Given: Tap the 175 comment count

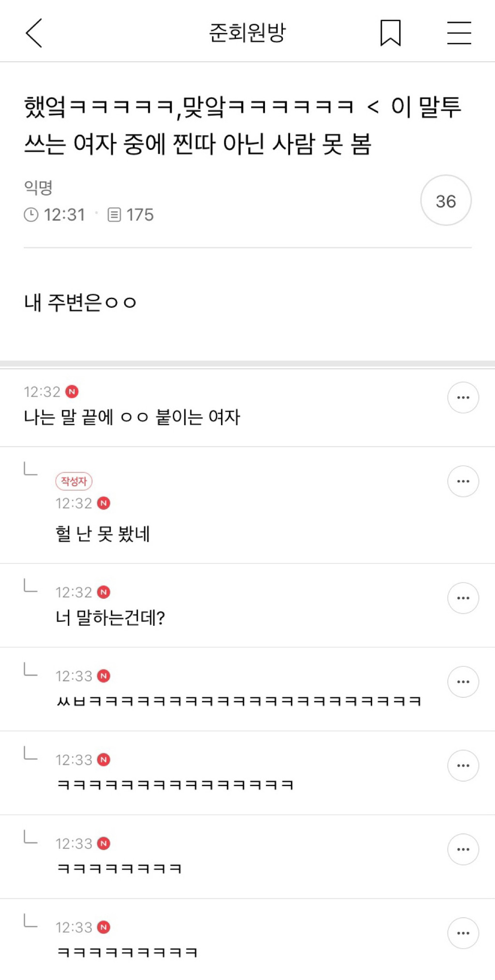Looking at the screenshot, I should coord(140,215).
